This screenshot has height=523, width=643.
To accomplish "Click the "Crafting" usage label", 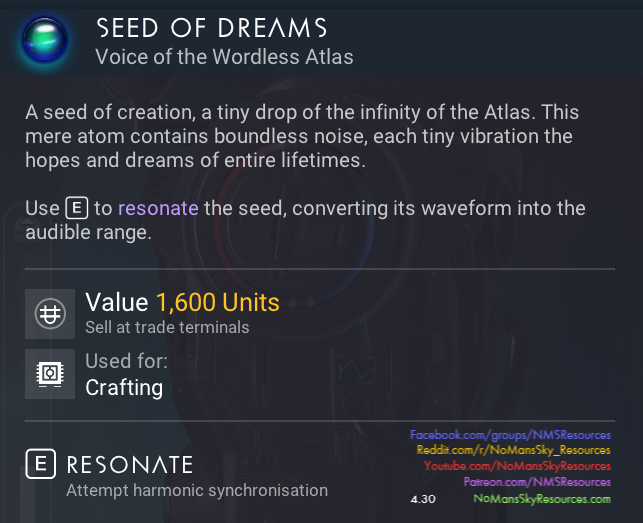I will pyautogui.click(x=124, y=387).
